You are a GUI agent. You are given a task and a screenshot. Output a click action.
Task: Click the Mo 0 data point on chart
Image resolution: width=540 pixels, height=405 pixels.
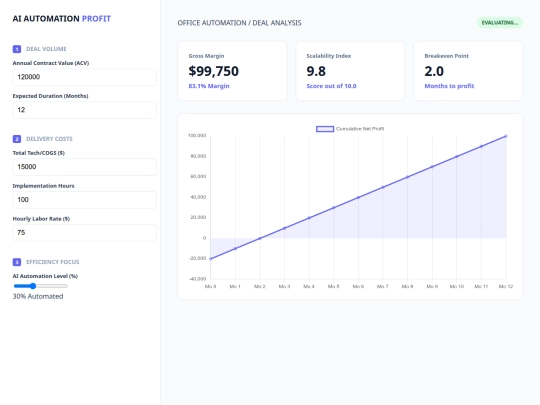(211, 259)
